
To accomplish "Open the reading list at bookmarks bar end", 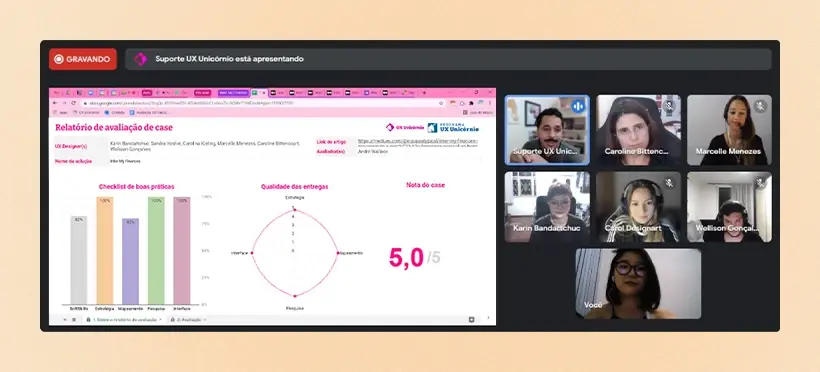I will click(x=477, y=112).
